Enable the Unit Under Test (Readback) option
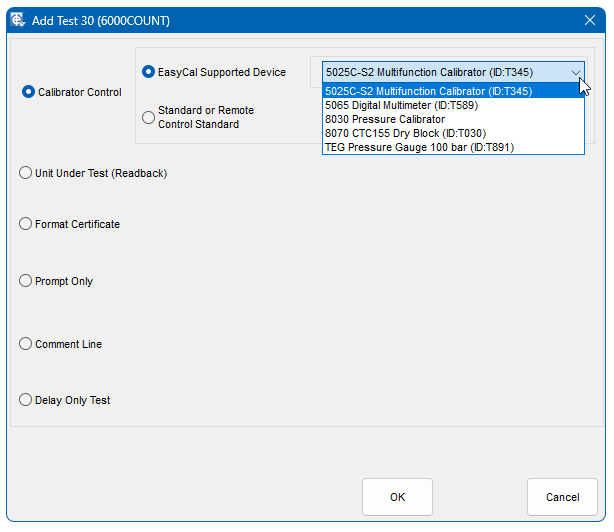This screenshot has height=532, width=614. point(26,173)
